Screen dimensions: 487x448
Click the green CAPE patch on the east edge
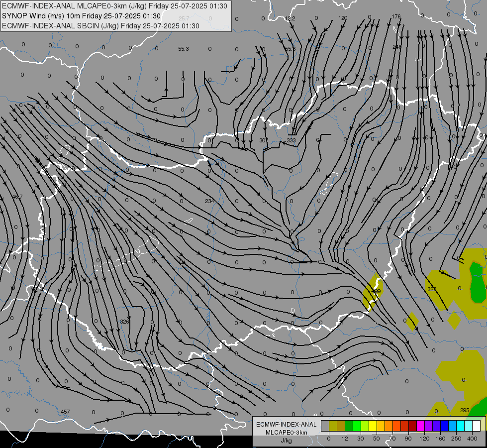(478, 282)
